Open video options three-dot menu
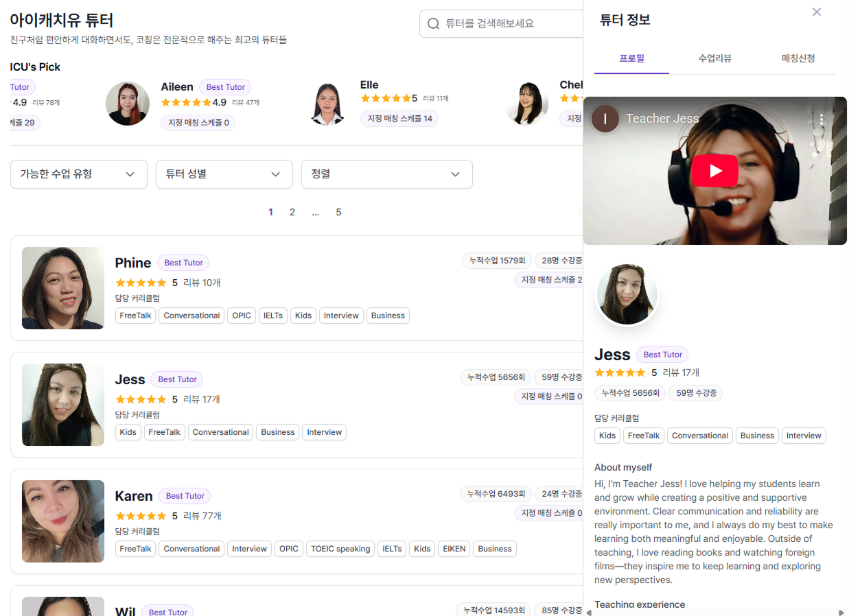 coord(822,119)
